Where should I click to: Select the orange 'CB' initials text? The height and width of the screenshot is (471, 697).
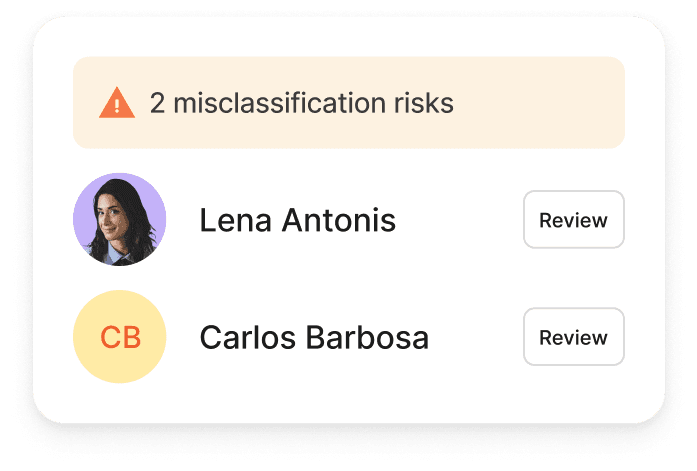[x=120, y=338]
